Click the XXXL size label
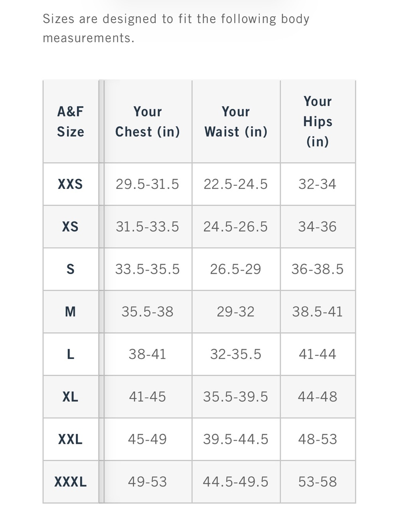The image size is (399, 532). pos(70,482)
